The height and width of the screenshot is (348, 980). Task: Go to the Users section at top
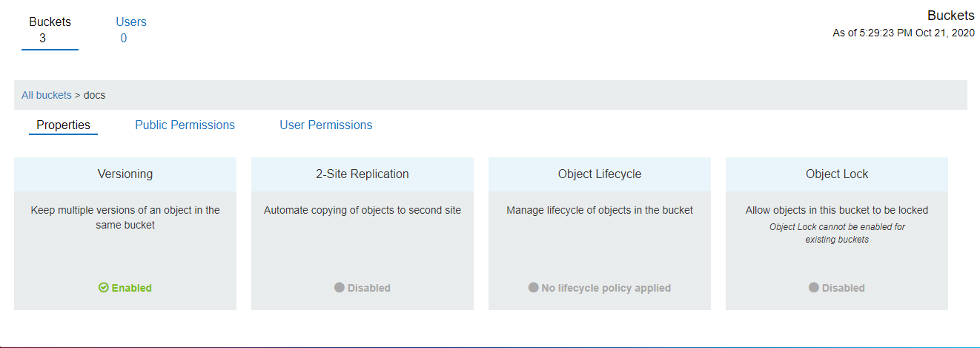point(131,30)
